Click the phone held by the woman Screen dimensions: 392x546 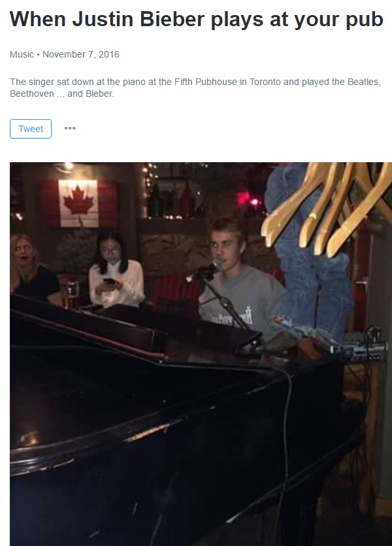click(x=109, y=281)
